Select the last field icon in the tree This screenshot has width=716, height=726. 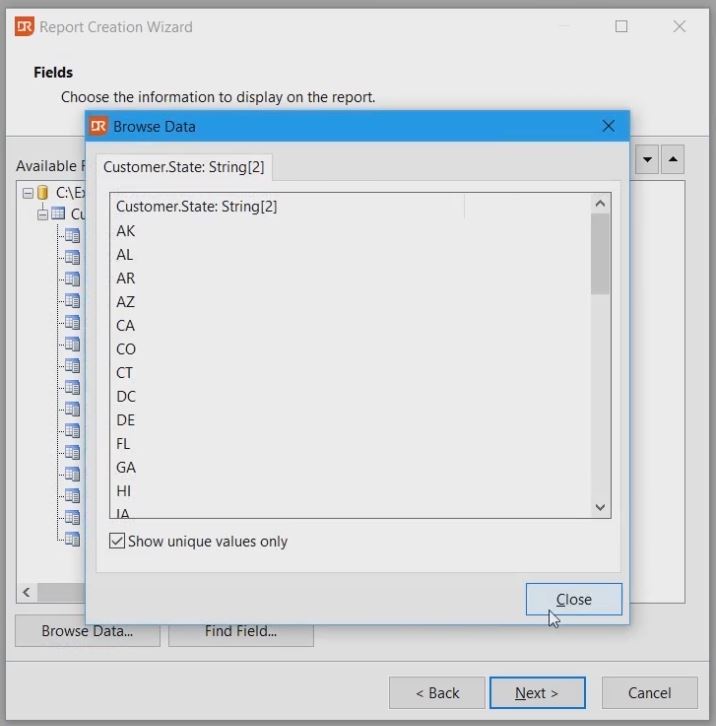pos(72,539)
